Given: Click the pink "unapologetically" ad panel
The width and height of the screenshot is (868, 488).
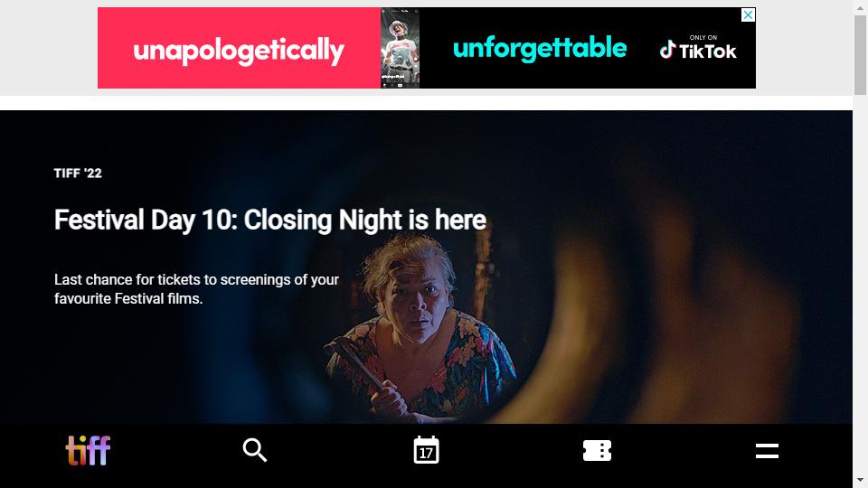Looking at the screenshot, I should pos(239,48).
